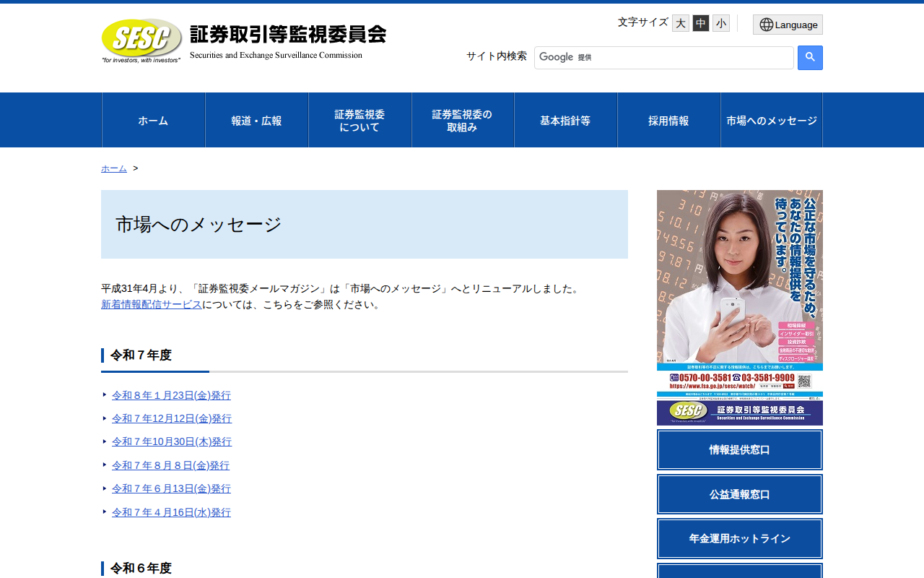This screenshot has height=578, width=924.
Task: Open the 証券監視委について navigation menu
Action: coord(359,120)
